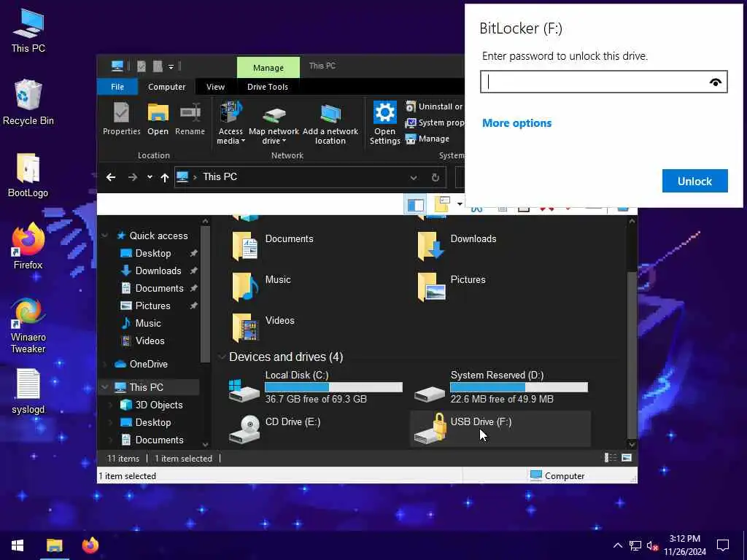This screenshot has width=747, height=560.
Task: Expand the 3D Objects tree node
Action: pyautogui.click(x=111, y=405)
